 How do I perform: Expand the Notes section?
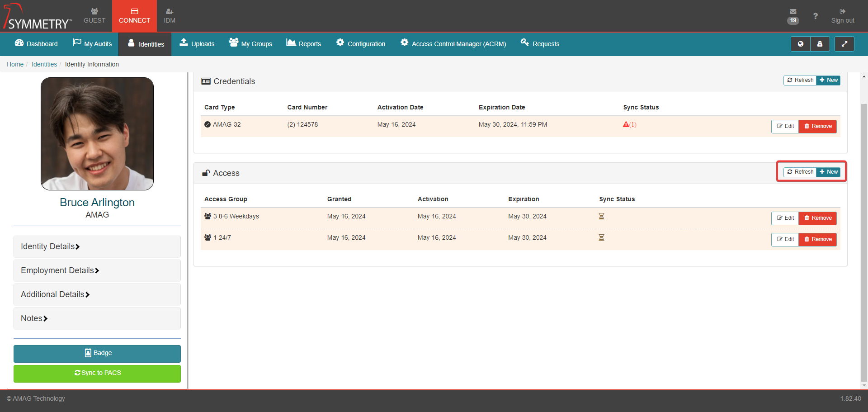(97, 318)
